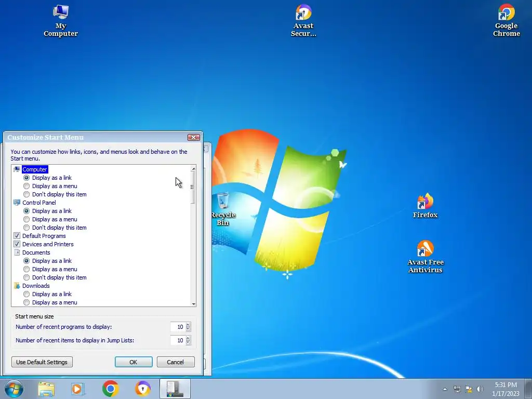Increase recent items in Jump Lists

[x=188, y=338]
